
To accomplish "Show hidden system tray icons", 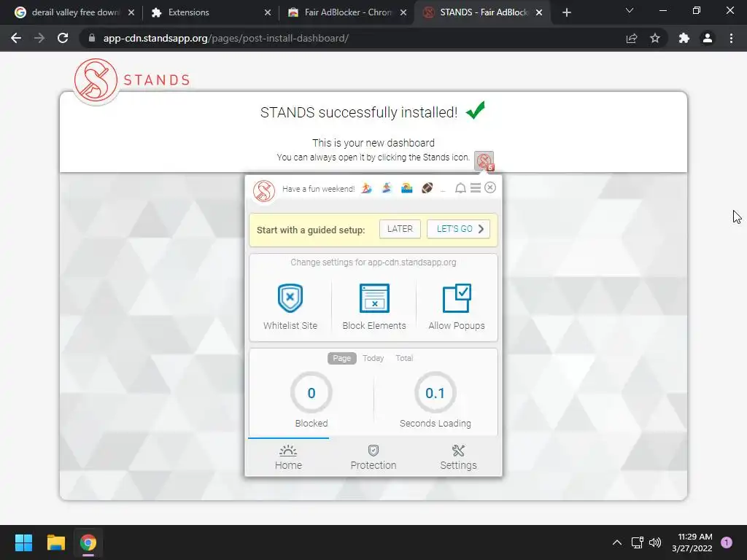I will point(617,542).
